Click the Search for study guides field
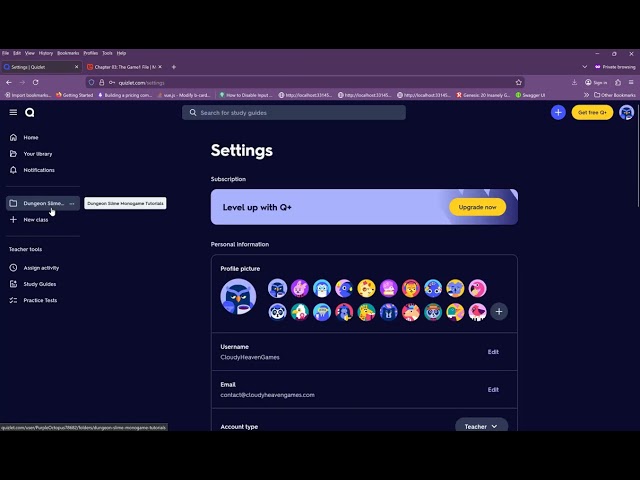 point(294,113)
